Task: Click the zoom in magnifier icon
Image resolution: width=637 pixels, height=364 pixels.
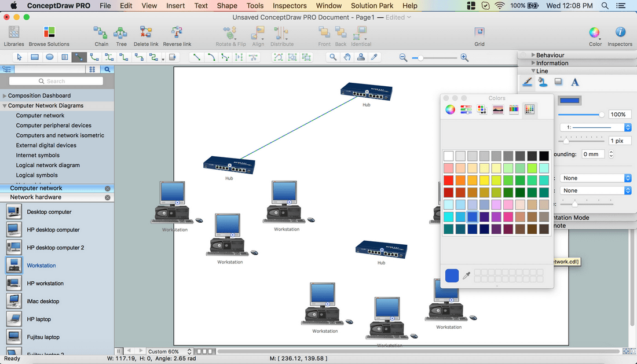Action: pos(464,57)
